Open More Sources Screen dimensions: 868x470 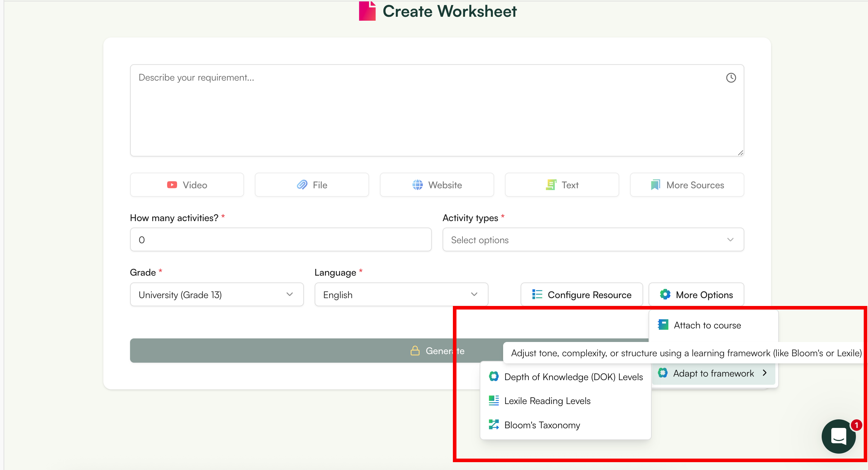[x=687, y=185]
